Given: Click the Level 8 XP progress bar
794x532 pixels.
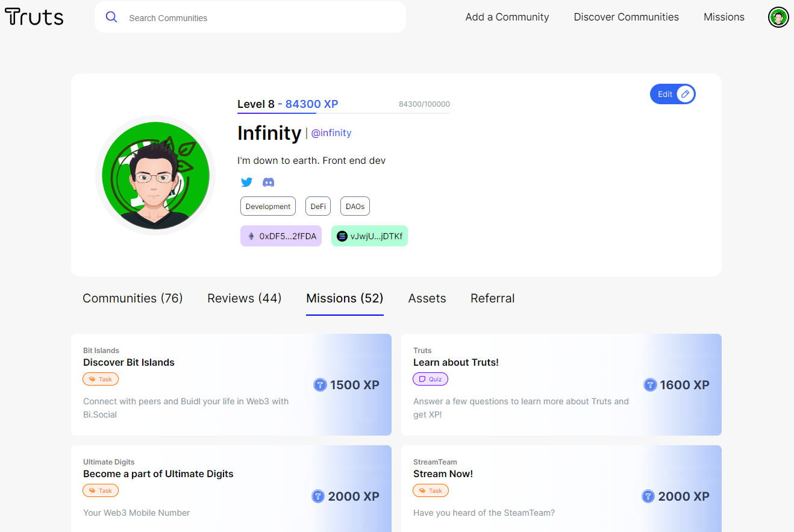Looking at the screenshot, I should (343, 113).
